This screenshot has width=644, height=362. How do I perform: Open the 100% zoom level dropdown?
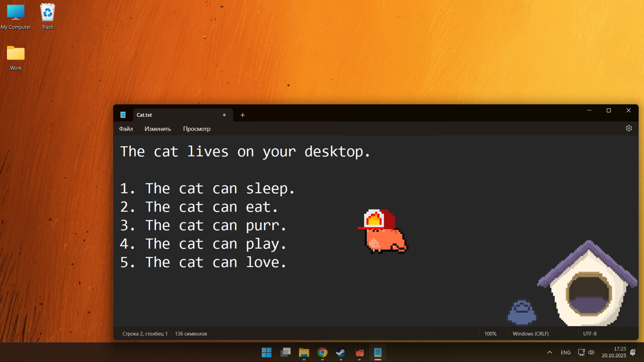[x=490, y=334]
